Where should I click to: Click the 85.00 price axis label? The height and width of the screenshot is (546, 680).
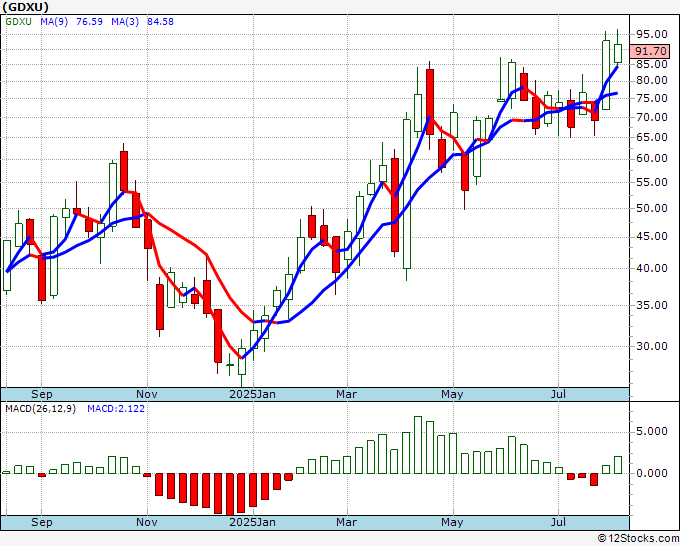pos(651,64)
